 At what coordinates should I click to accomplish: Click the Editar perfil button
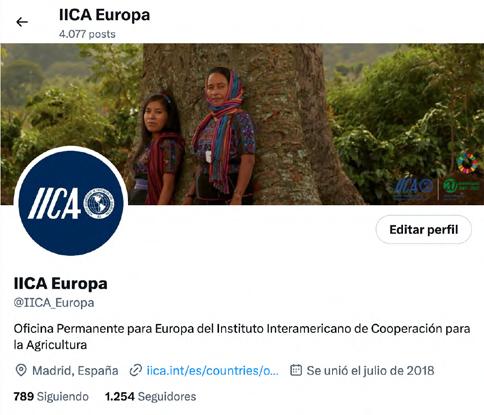tap(424, 230)
